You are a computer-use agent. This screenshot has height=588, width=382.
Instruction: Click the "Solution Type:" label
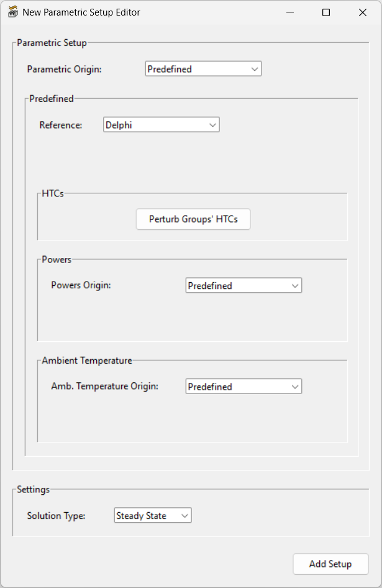pos(56,516)
